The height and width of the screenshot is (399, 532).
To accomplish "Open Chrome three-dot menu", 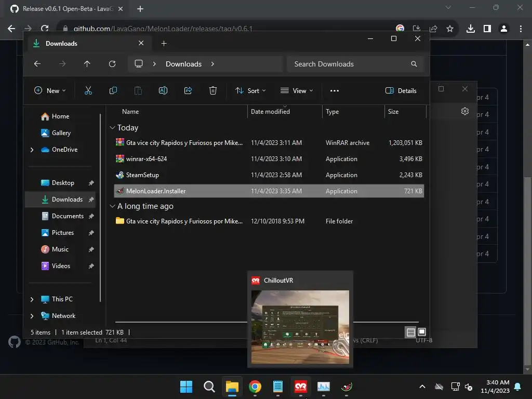I will (x=521, y=29).
